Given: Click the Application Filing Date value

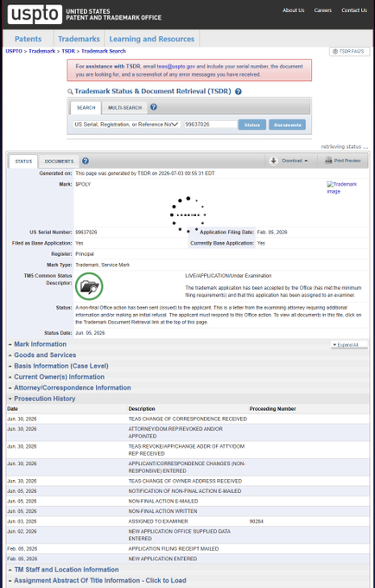Looking at the screenshot, I should (272, 232).
